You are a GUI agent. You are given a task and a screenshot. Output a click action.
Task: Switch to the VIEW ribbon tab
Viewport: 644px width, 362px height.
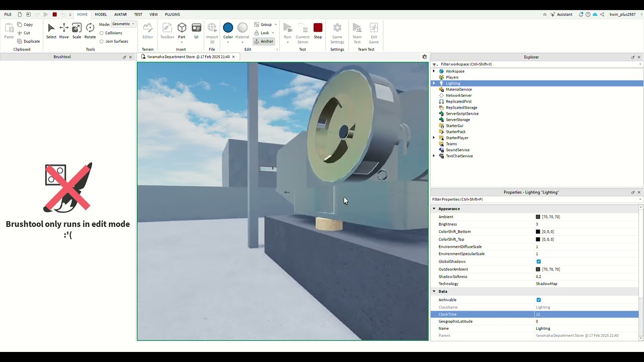(153, 15)
